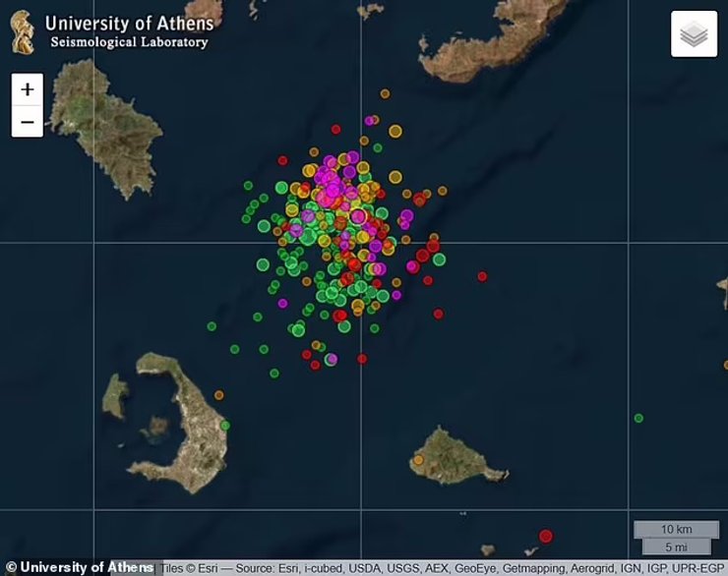Click the small island inside Santorini's caldera
Image resolution: width=728 pixels, height=576 pixels.
pyautogui.click(x=154, y=429)
